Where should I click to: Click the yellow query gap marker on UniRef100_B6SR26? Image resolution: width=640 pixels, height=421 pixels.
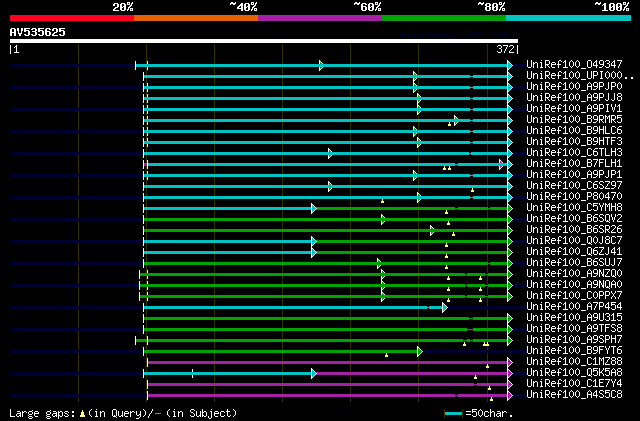[453, 234]
